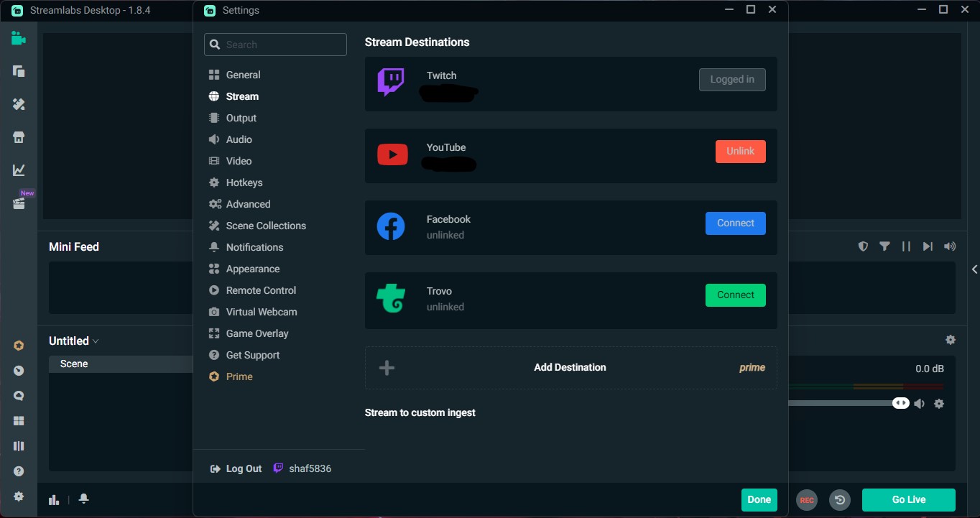This screenshot has height=518, width=980.
Task: Open the Mini Feed filter icon
Action: (884, 246)
